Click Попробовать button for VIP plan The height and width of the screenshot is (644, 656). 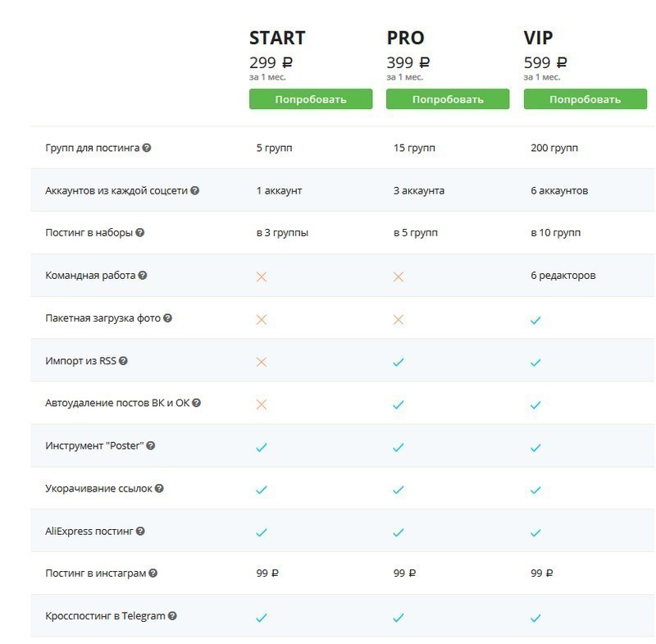(x=585, y=99)
